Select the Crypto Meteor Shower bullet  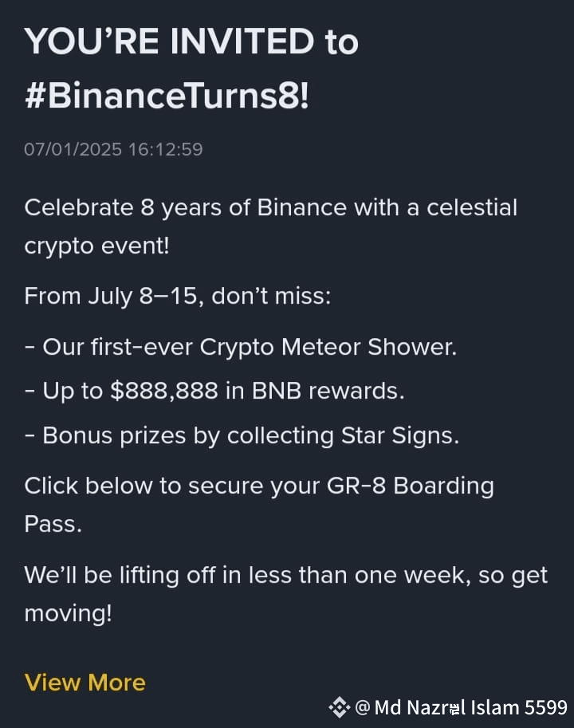click(241, 347)
